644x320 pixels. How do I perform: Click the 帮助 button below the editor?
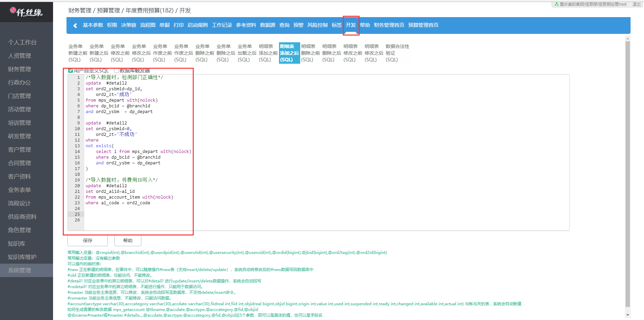(128, 241)
